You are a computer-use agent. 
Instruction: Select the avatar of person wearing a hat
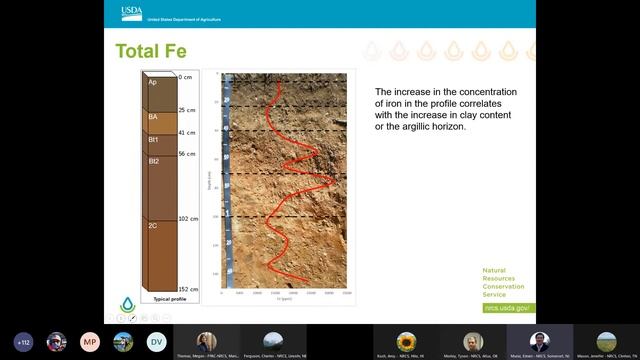click(x=56, y=342)
